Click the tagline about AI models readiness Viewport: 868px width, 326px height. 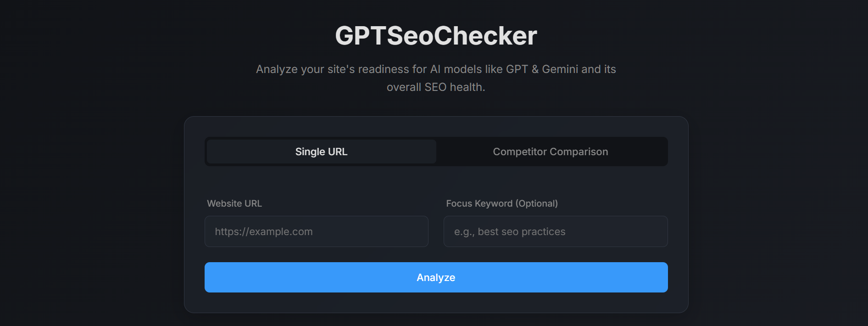pos(435,78)
